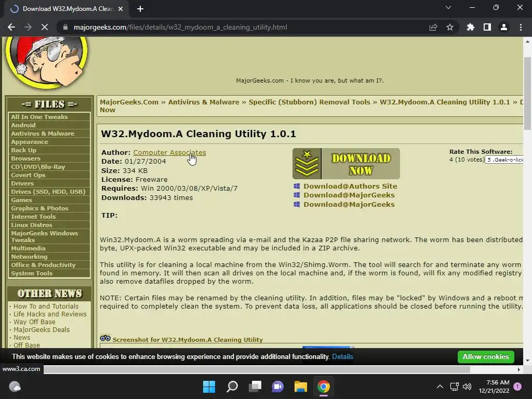Open Way Off Base link
This screenshot has height=399, width=532.
point(34,322)
